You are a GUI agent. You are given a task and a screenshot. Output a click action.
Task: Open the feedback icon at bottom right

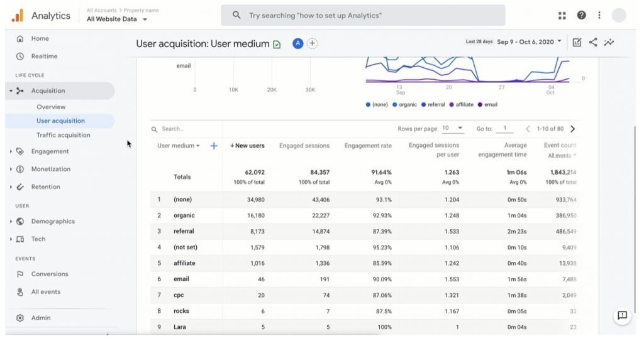tap(622, 315)
